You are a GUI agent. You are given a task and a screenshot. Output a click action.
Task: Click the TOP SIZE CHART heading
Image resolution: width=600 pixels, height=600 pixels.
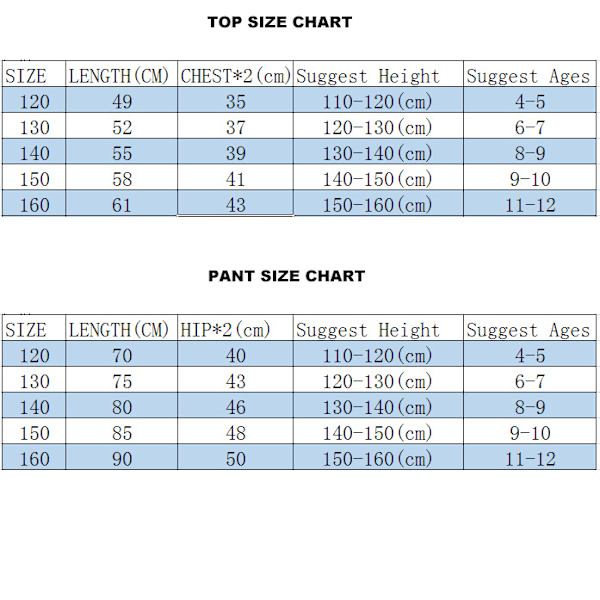(280, 22)
